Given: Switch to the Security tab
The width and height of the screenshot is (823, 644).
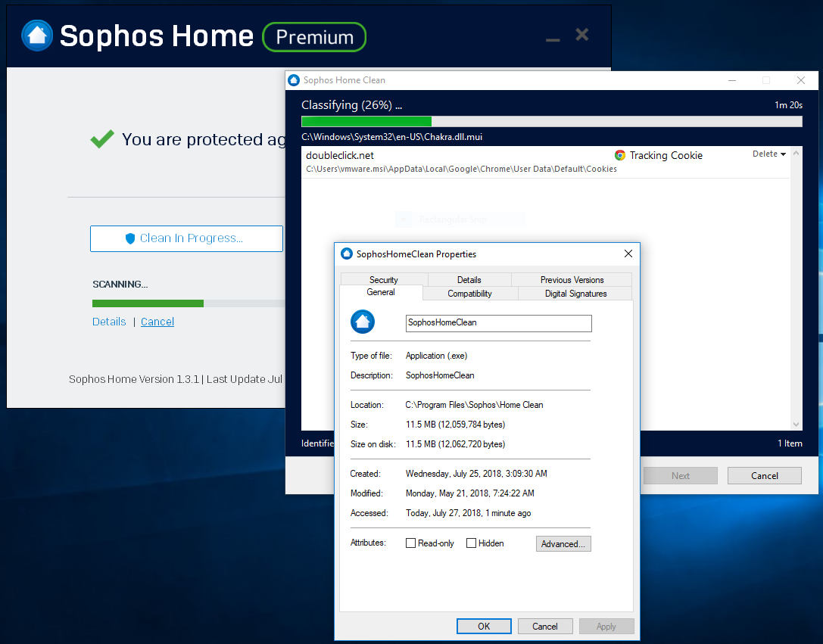Looking at the screenshot, I should point(384,279).
